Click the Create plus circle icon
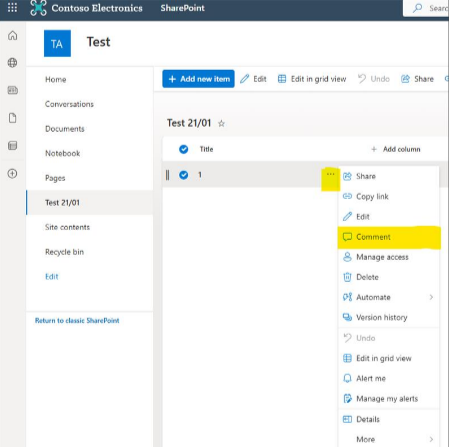The height and width of the screenshot is (447, 449). (x=13, y=173)
